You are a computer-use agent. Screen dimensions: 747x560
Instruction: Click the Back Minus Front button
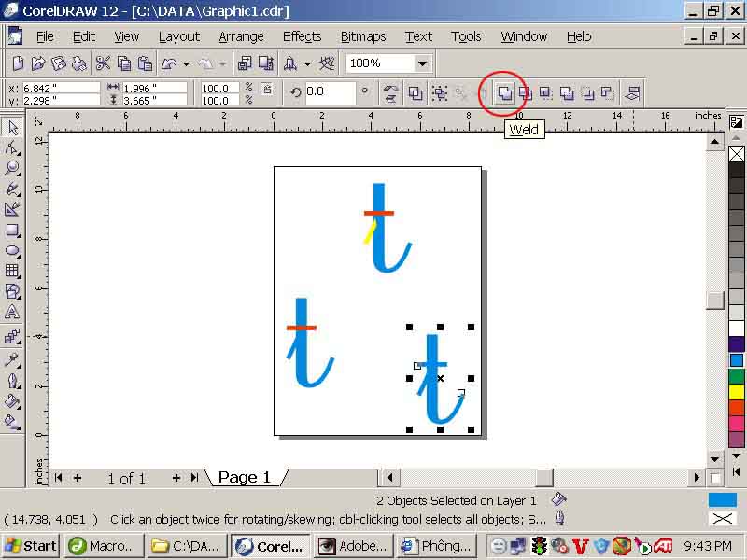(x=608, y=92)
